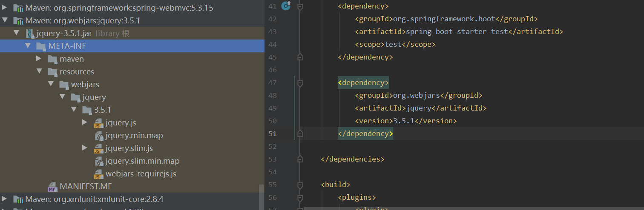Click the resources folder icon

click(x=52, y=72)
